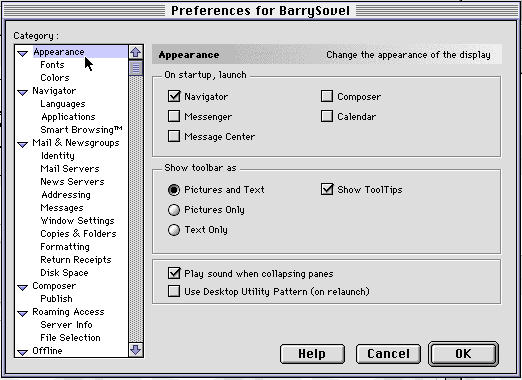This screenshot has width=522, height=380.
Task: Enable Composer on startup
Action: [x=327, y=96]
